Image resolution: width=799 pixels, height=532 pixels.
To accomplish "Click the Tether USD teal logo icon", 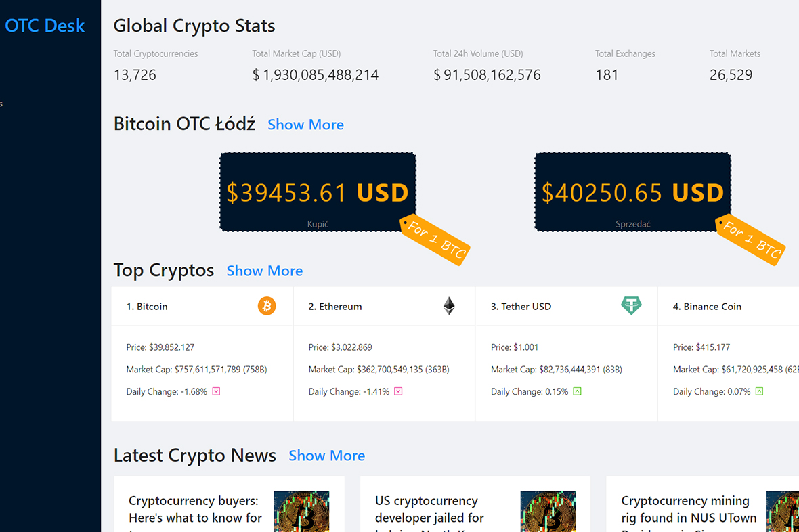I will (x=631, y=305).
